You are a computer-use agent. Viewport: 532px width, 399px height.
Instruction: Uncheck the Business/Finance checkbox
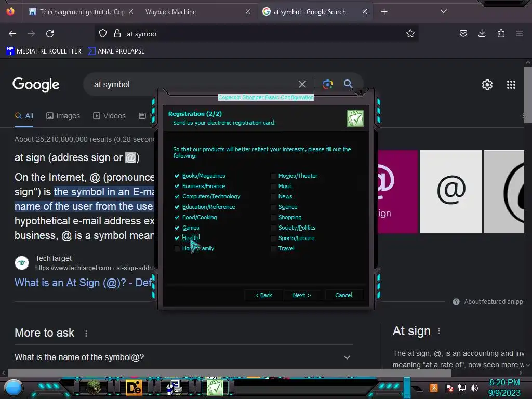(177, 187)
